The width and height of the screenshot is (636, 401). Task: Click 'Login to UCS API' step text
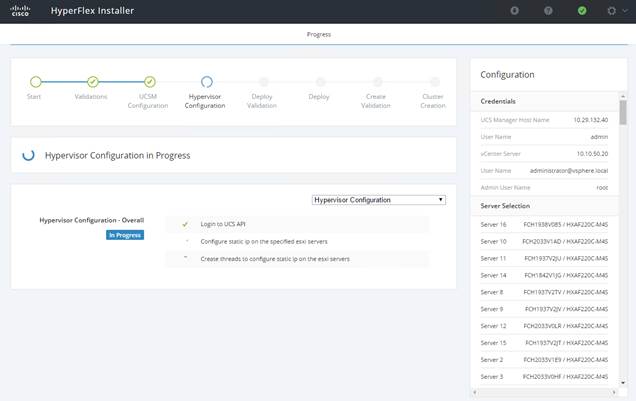point(223,224)
